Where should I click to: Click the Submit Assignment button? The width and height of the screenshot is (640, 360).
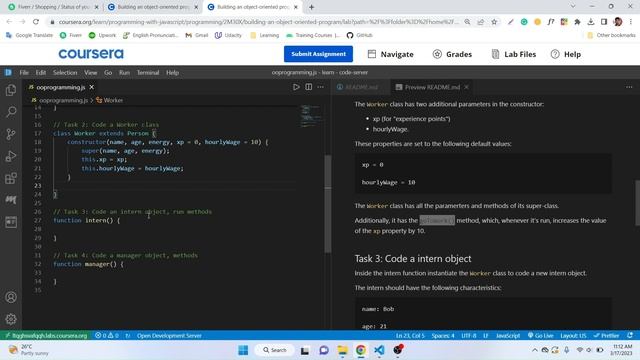coord(318,54)
